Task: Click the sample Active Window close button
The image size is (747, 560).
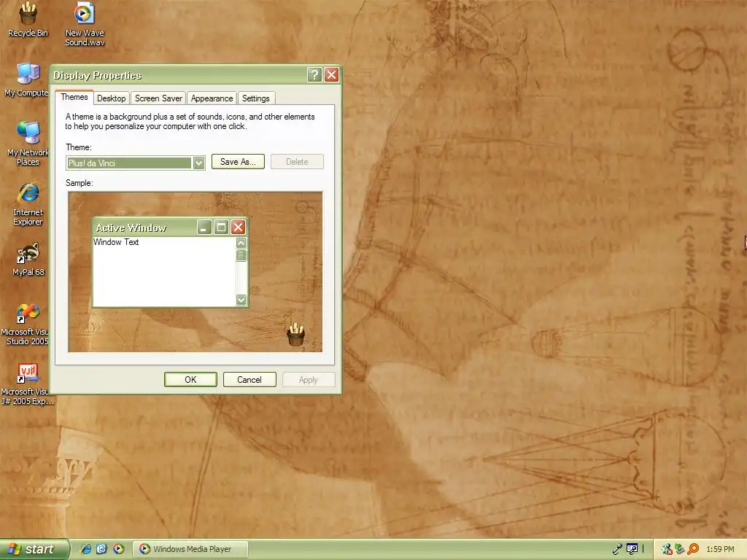Action: (239, 227)
